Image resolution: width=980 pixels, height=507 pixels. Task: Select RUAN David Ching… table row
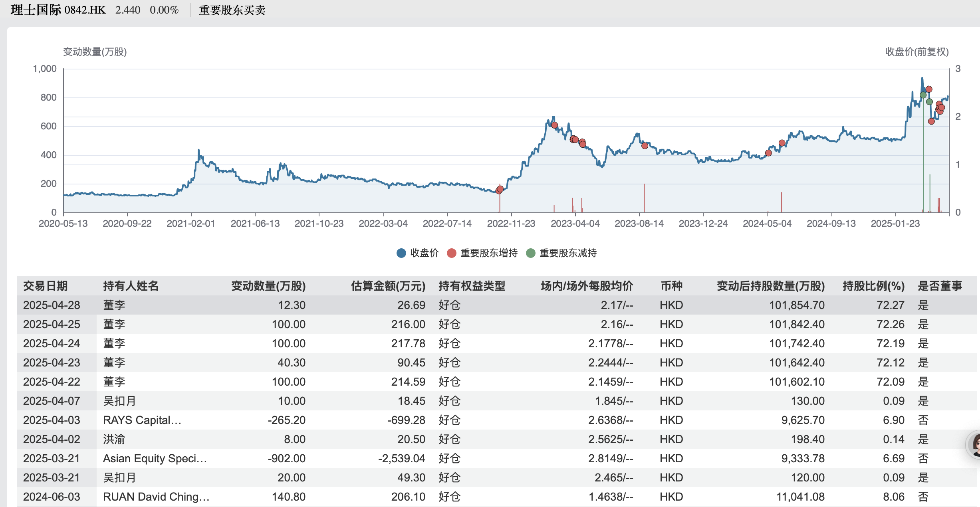[x=156, y=497]
